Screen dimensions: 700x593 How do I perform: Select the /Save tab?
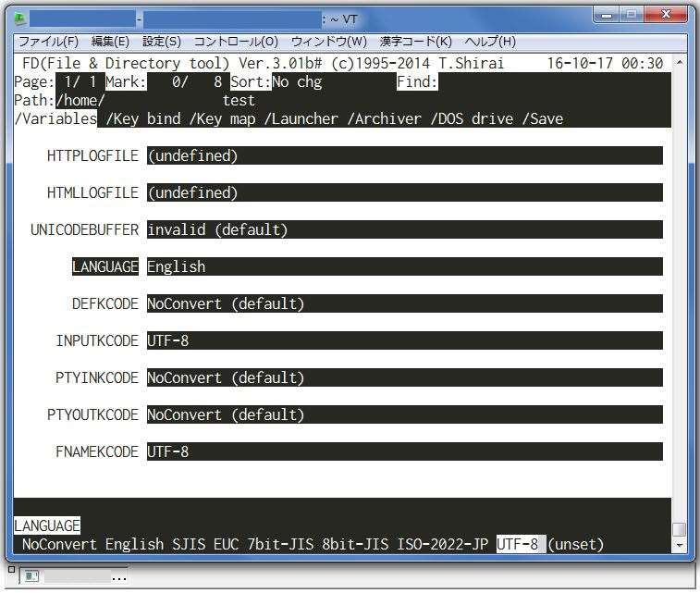tap(543, 118)
